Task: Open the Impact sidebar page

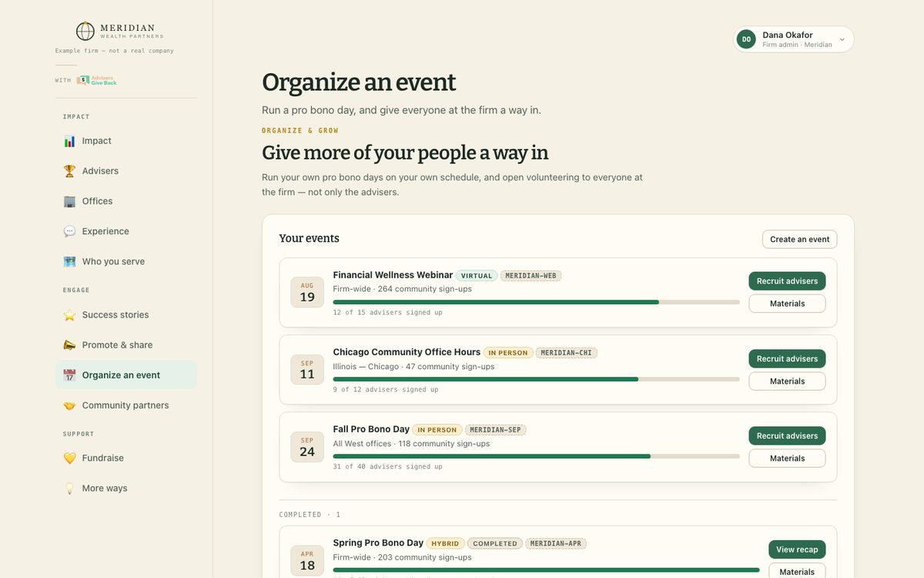Action: [126, 141]
